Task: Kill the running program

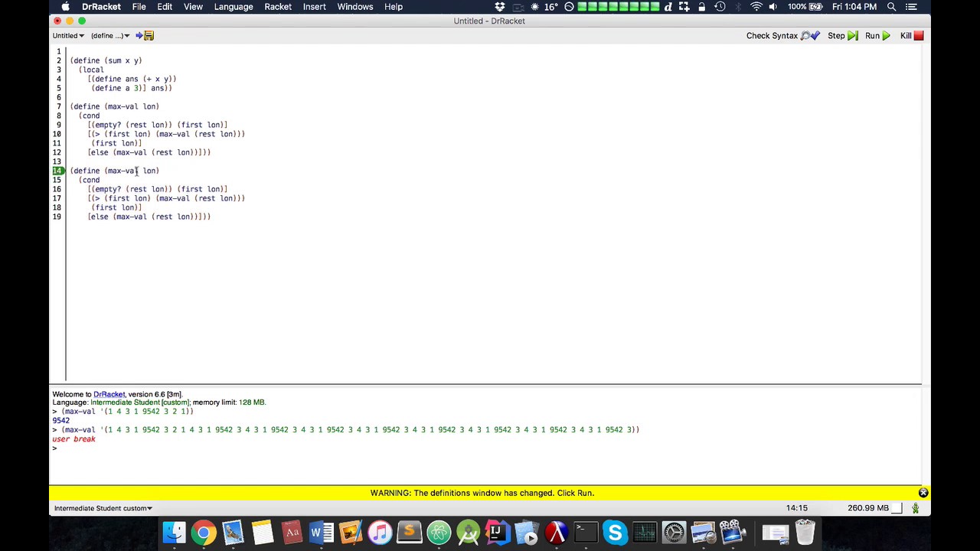Action: click(912, 36)
